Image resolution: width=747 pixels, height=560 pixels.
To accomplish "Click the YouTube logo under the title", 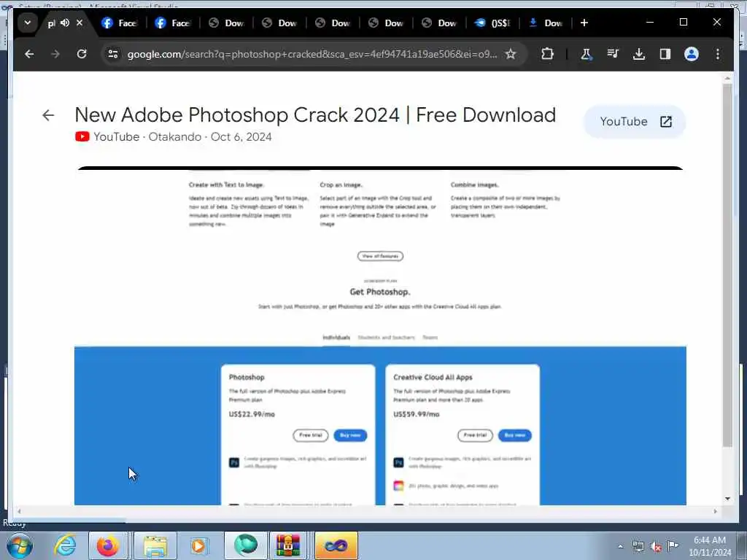I will coord(82,136).
